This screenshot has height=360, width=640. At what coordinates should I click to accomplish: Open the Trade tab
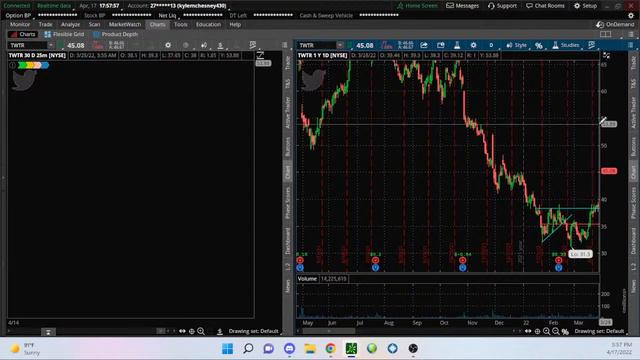click(45, 24)
